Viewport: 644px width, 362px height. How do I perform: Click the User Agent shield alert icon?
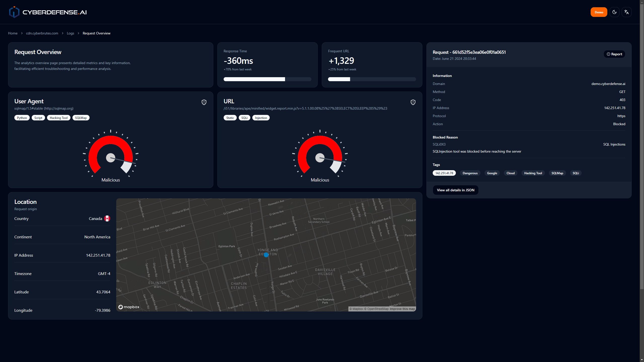click(204, 102)
